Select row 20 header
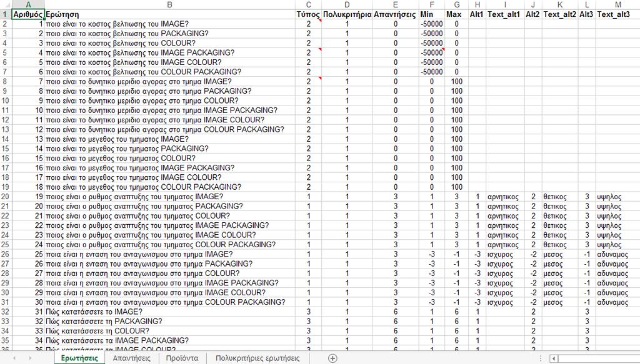Screen dimensions: 640x364 click(6, 197)
